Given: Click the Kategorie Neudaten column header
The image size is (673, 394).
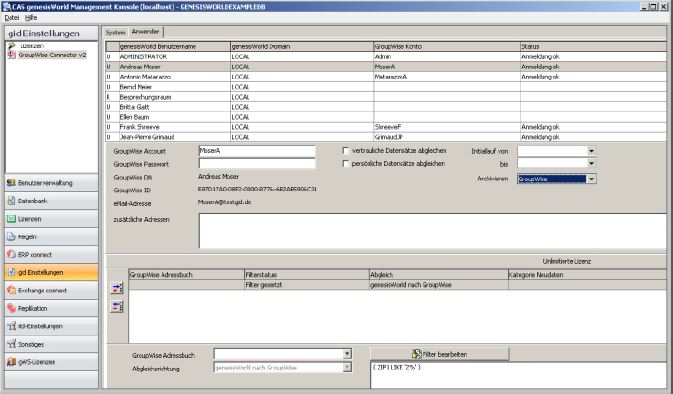Looking at the screenshot, I should tap(587, 275).
